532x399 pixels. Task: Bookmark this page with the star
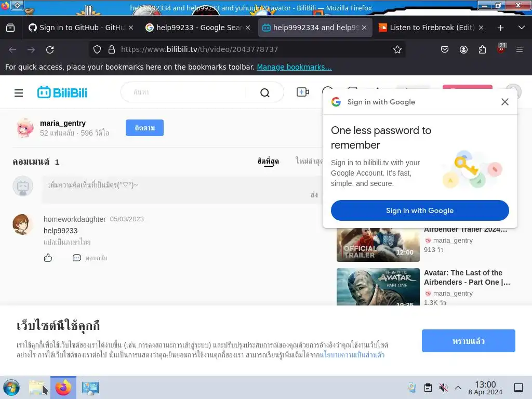[397, 49]
